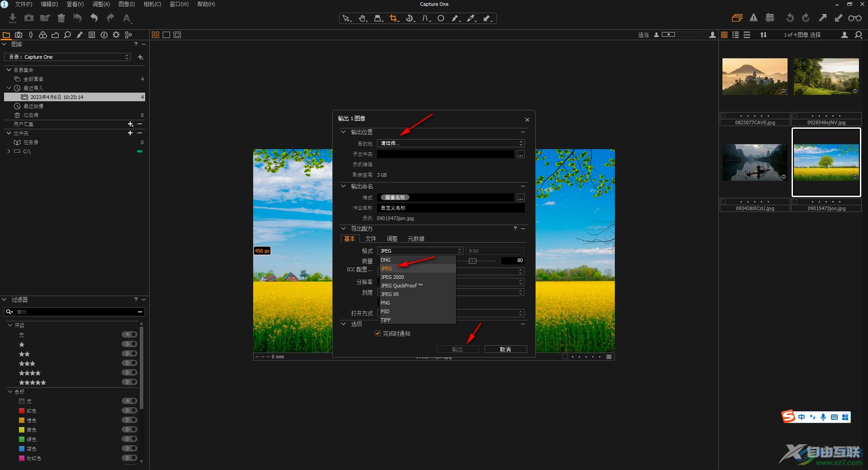The height and width of the screenshot is (470, 868).
Task: Add a new 用户汇集 with plus button
Action: click(130, 124)
